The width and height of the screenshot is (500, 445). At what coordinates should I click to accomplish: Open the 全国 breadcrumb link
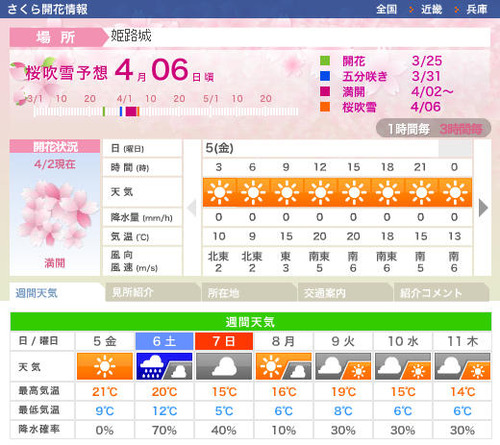click(386, 9)
